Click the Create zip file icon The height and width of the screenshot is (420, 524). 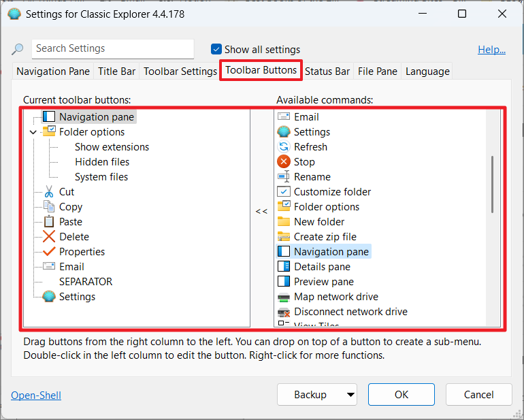[x=284, y=236]
